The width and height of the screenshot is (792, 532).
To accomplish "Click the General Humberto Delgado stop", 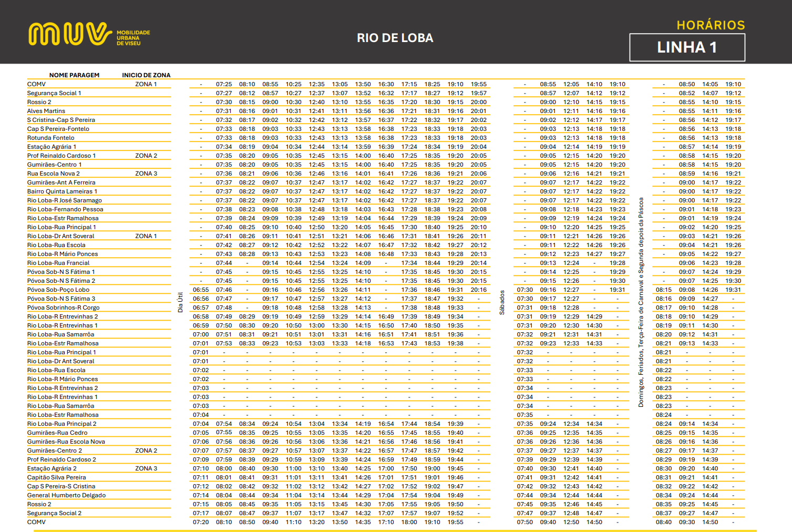I will click(x=66, y=495).
